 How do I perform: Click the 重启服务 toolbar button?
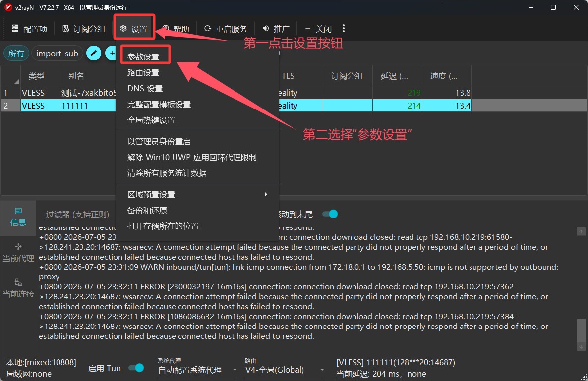226,29
